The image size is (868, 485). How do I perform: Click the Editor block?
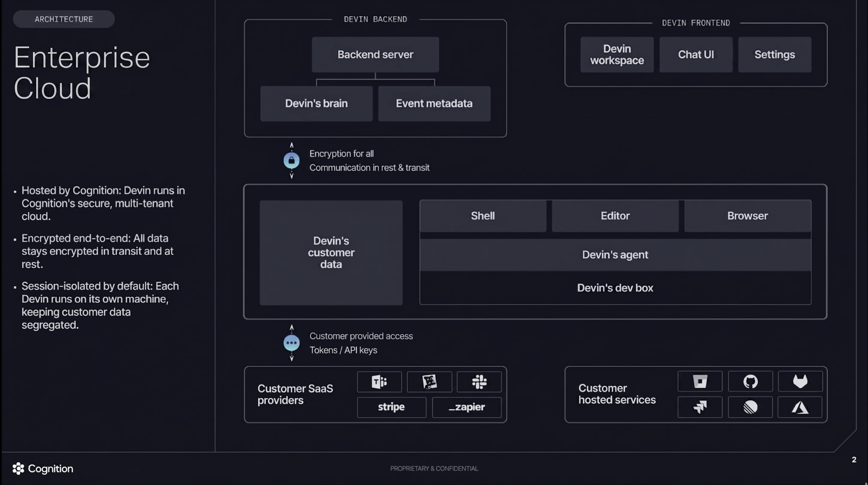(615, 216)
